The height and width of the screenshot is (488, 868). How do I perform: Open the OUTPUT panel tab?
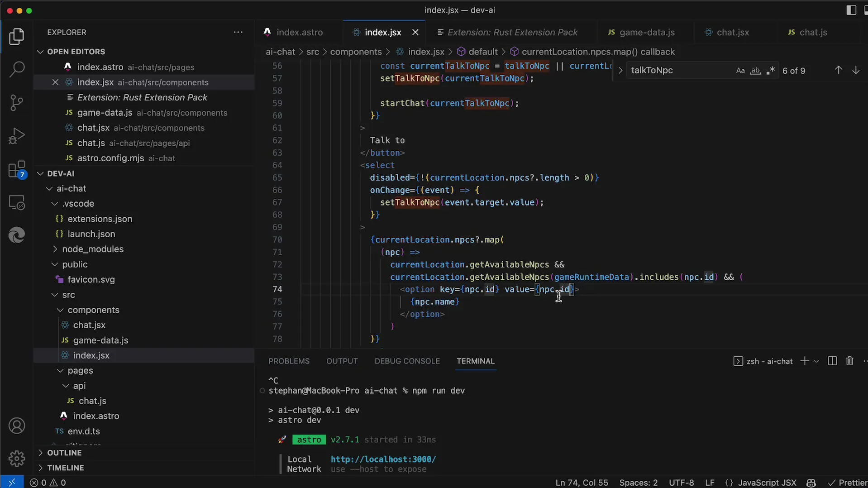point(342,361)
